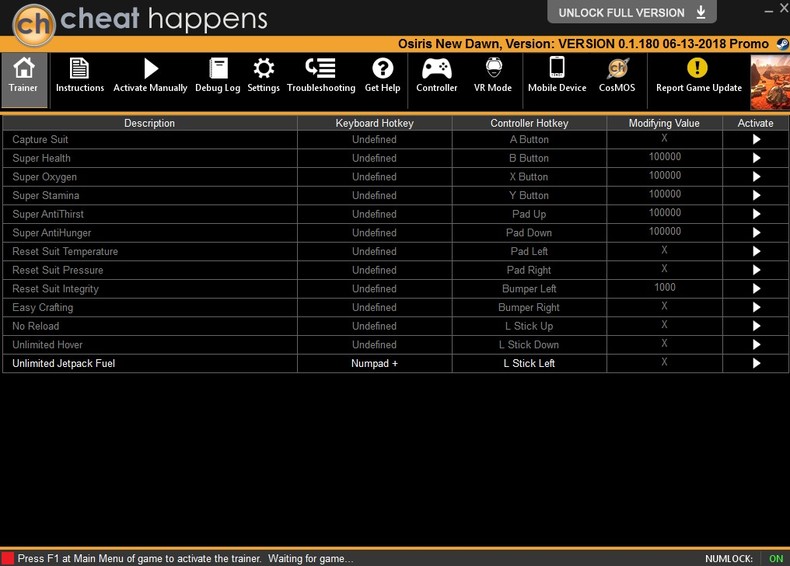Screen dimensions: 790x566
Task: Activate the Super AntiThirst cheat
Action: pyautogui.click(x=756, y=214)
